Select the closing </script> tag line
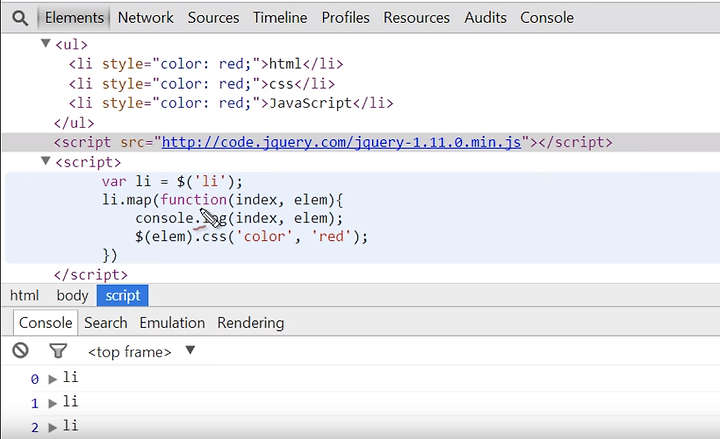720x439 pixels. pyautogui.click(x=90, y=275)
